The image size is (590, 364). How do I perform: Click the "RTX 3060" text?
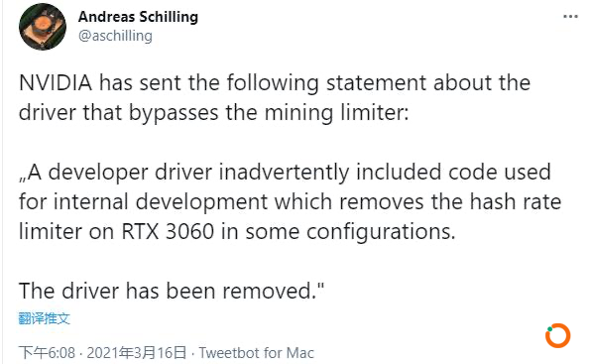tap(168, 231)
